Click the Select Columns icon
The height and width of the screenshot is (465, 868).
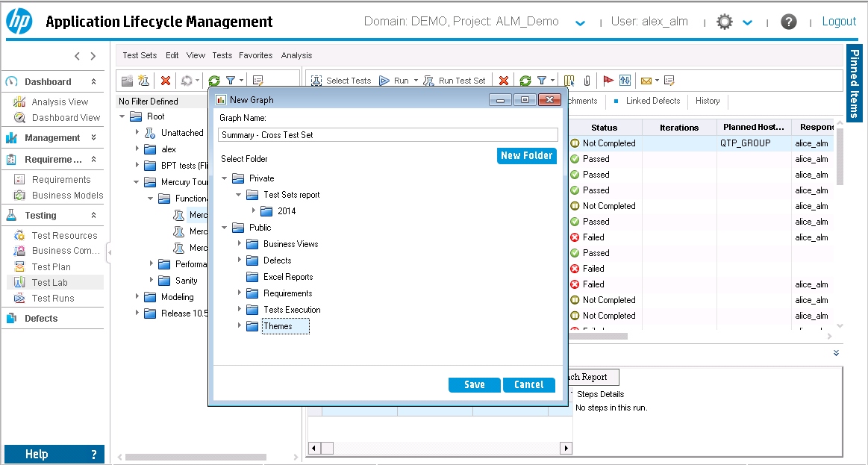pyautogui.click(x=569, y=81)
